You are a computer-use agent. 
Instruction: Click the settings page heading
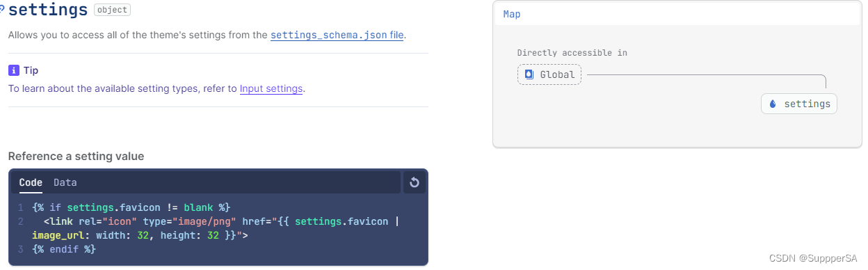point(48,10)
